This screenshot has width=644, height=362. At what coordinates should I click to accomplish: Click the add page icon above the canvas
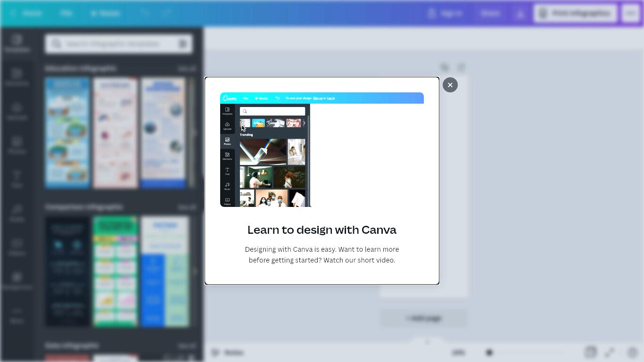pyautogui.click(x=461, y=67)
